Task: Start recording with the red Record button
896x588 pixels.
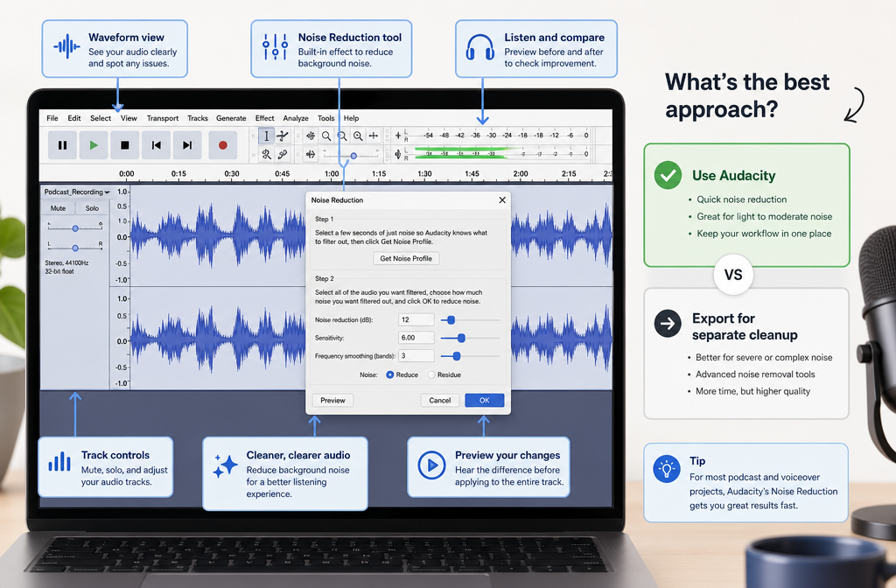Action: click(223, 145)
